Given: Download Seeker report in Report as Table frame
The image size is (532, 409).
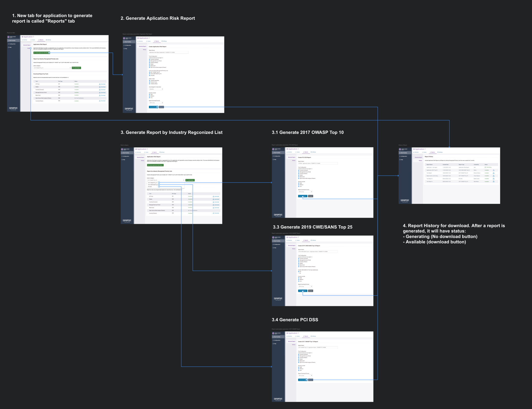Looking at the screenshot, I should 102,87.
